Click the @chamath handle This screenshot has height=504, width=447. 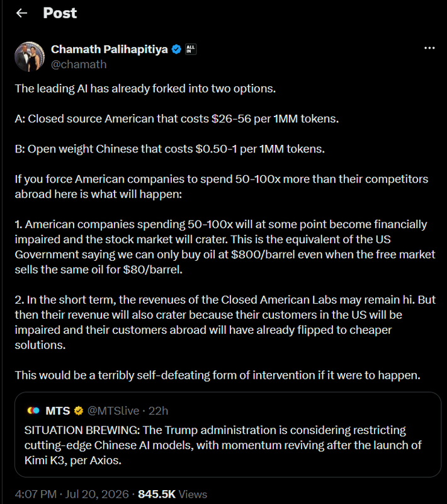tap(79, 64)
